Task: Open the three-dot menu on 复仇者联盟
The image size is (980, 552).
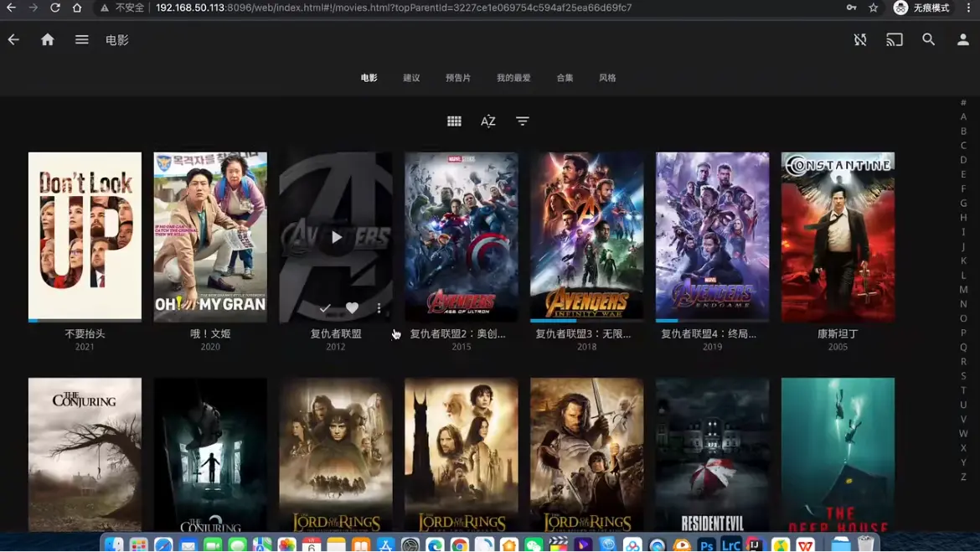Action: pyautogui.click(x=379, y=308)
